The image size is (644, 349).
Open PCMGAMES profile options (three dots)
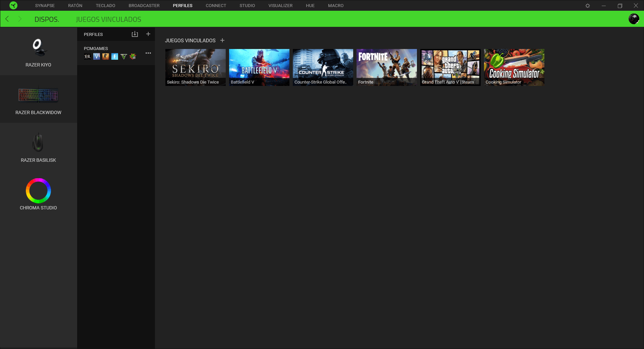click(x=148, y=53)
